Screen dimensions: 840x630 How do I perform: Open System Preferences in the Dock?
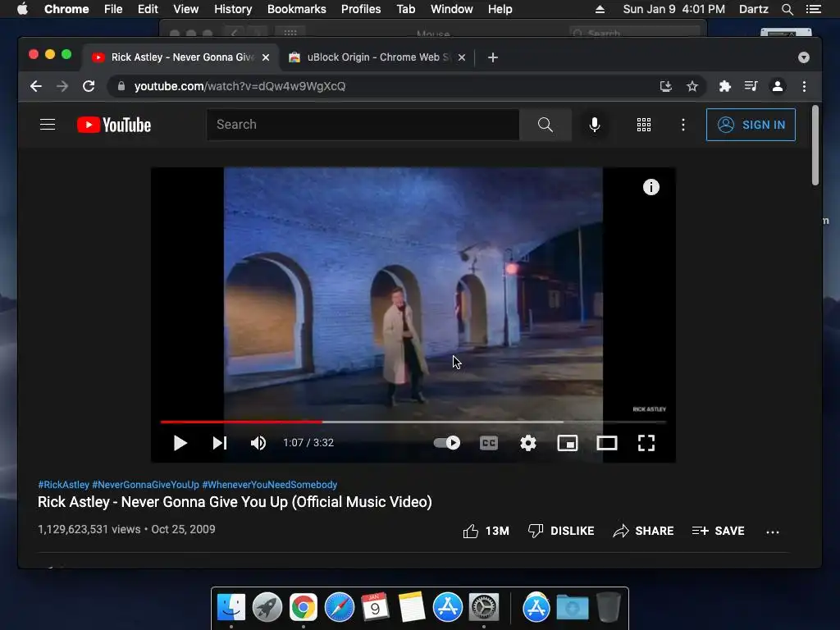point(484,608)
